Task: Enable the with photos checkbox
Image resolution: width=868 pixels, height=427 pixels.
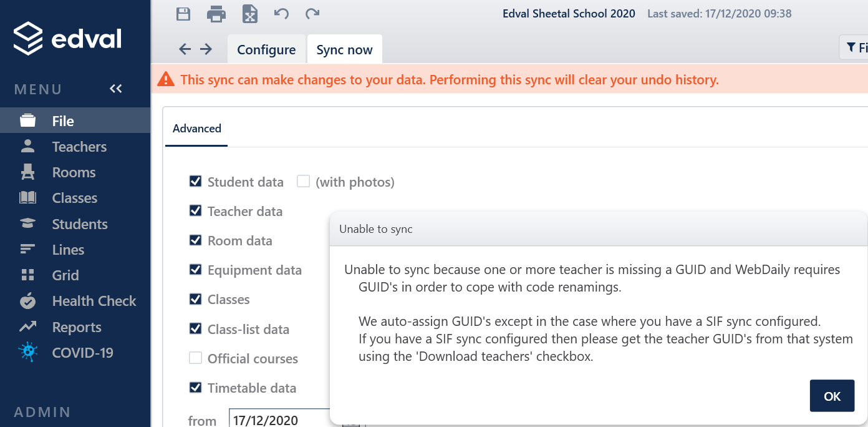Action: tap(303, 182)
